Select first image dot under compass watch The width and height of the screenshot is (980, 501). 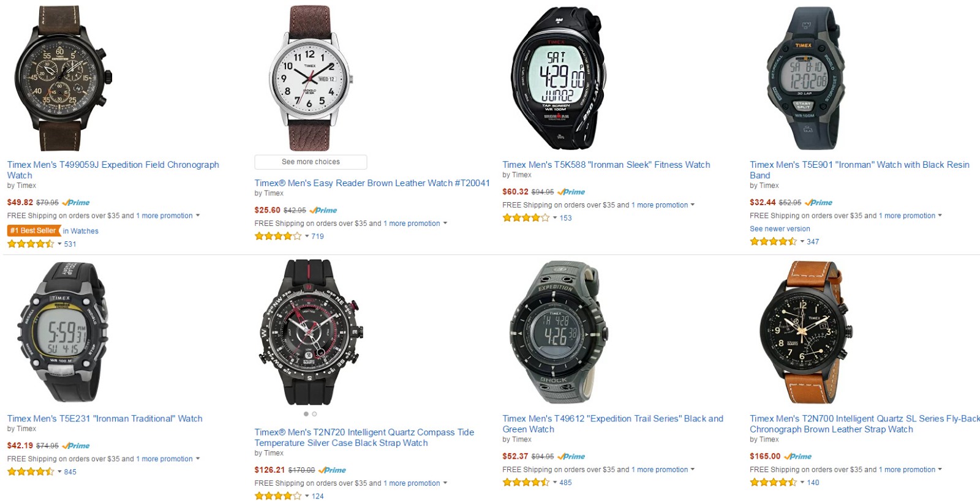[x=306, y=414]
